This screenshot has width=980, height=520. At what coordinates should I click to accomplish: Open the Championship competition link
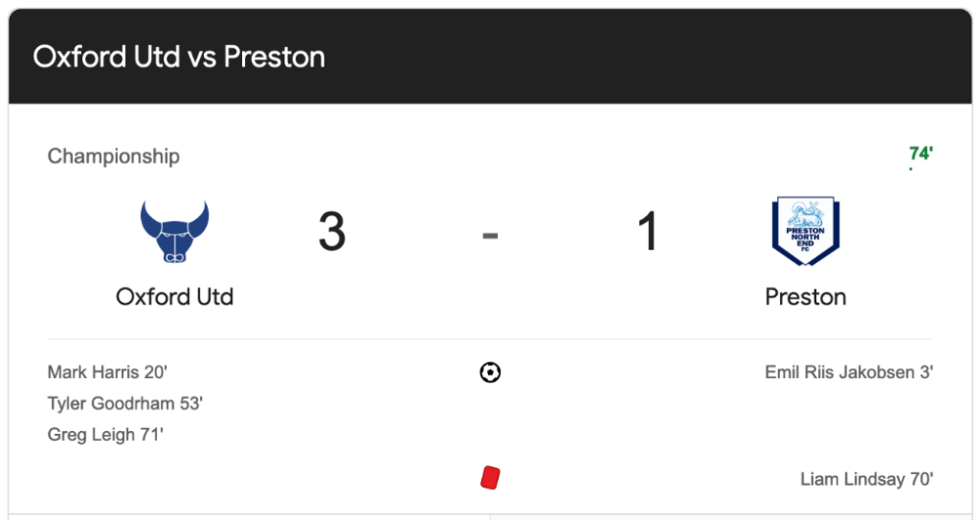point(114,156)
